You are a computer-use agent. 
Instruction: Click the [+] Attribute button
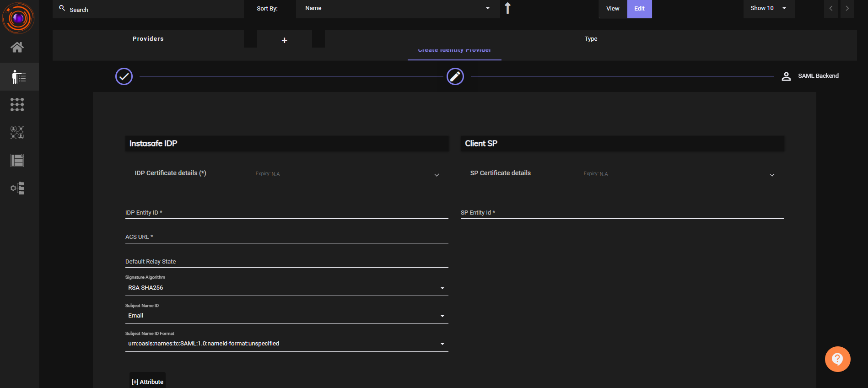(x=147, y=382)
